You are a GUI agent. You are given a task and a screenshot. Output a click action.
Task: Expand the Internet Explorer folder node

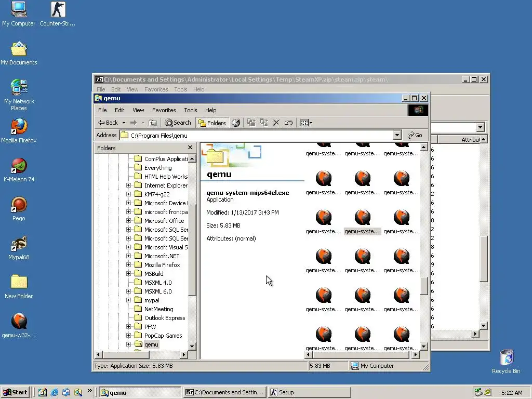pyautogui.click(x=129, y=185)
